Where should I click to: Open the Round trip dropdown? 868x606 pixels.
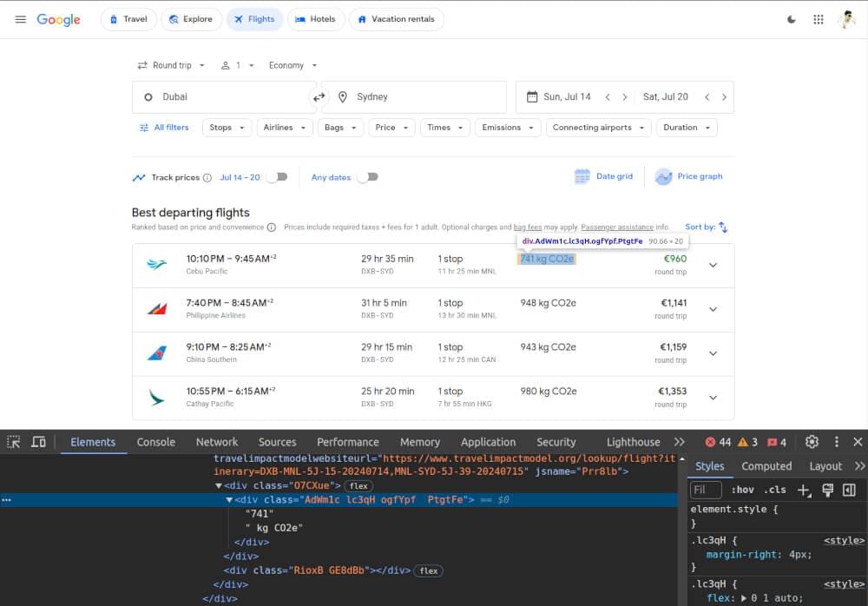170,65
